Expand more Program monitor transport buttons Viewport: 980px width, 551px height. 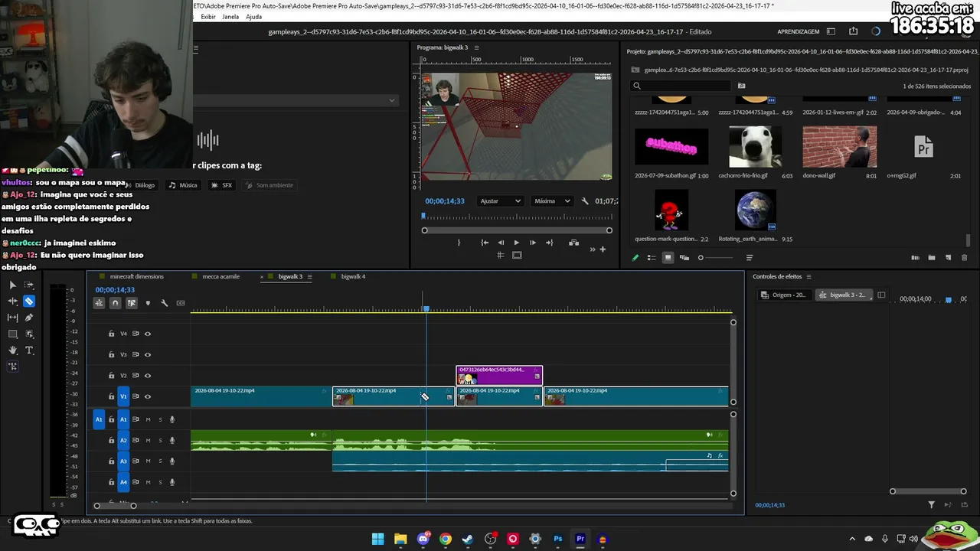tap(593, 249)
